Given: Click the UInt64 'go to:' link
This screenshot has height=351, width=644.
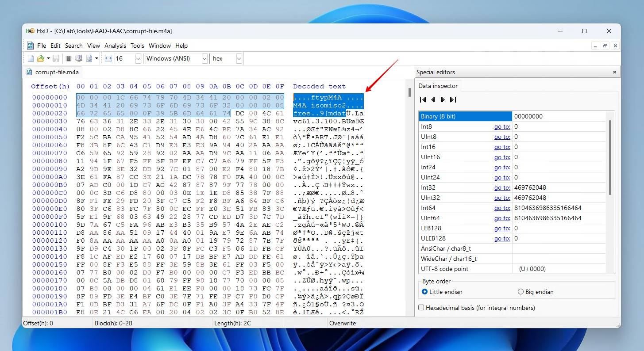Looking at the screenshot, I should [502, 218].
